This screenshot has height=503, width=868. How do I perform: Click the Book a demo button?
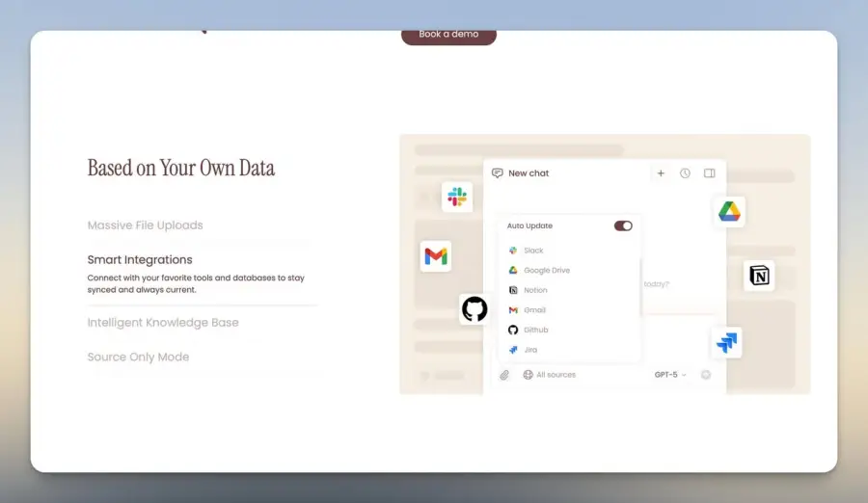click(448, 37)
